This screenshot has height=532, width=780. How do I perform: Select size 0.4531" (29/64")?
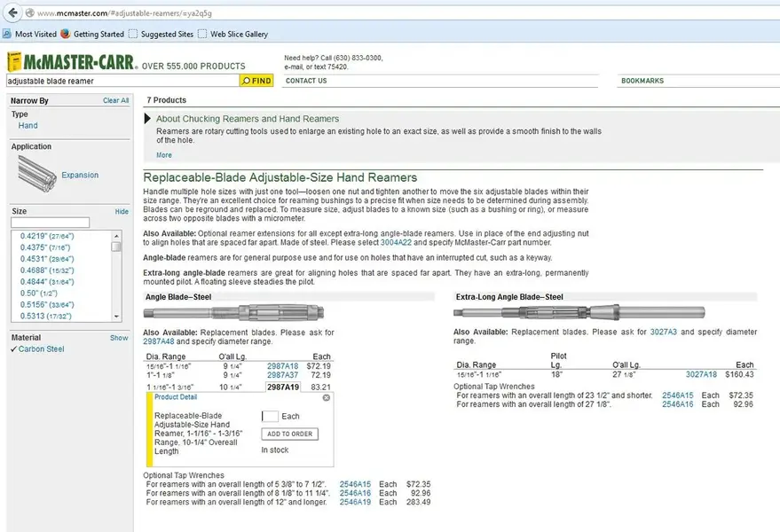(47, 259)
